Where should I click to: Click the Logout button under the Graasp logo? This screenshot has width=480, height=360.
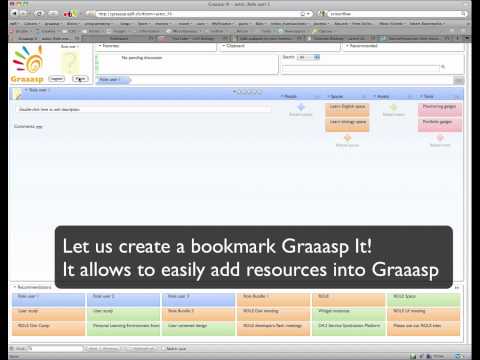coord(56,79)
